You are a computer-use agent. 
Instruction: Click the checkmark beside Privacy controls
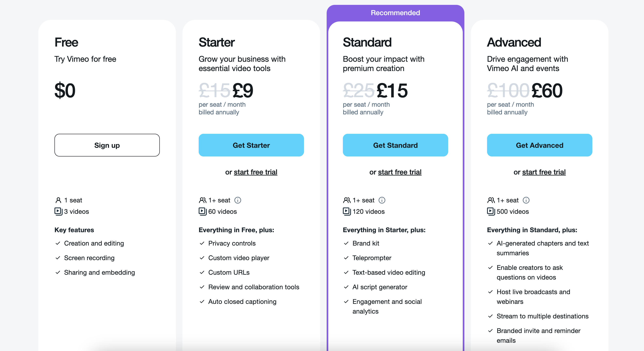202,243
